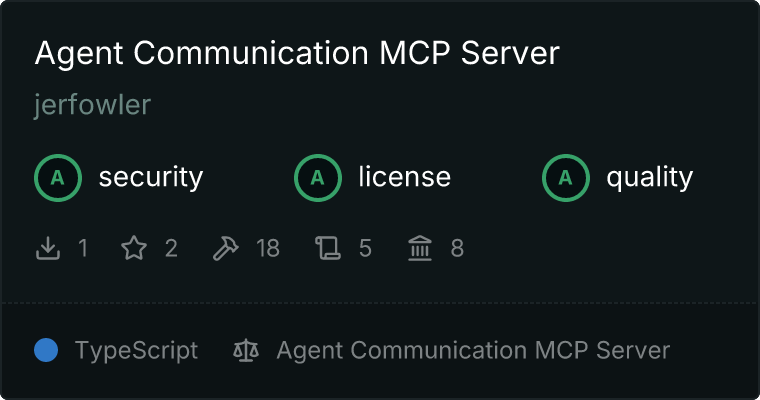Open author jerfowler's profile link
Image resolution: width=760 pixels, height=400 pixels.
coord(93,105)
